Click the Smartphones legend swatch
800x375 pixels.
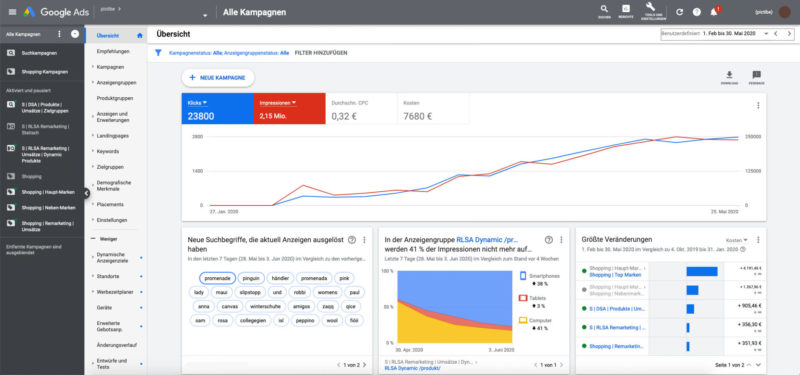tap(523, 276)
